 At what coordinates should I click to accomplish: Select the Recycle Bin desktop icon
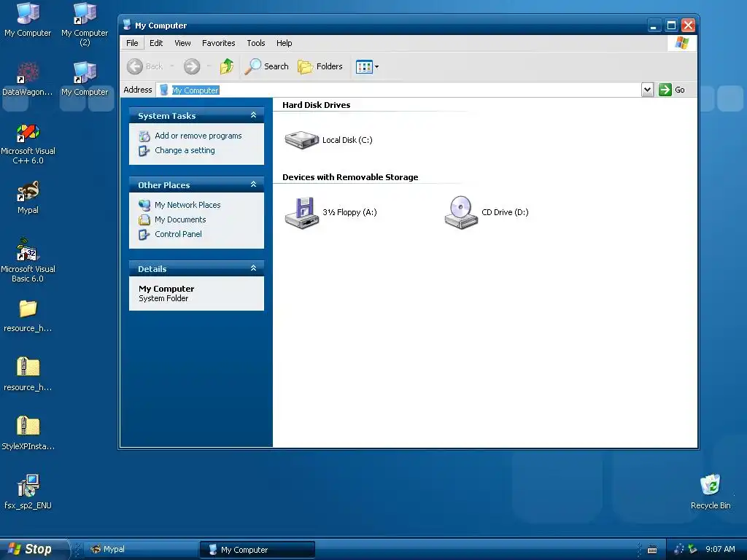click(x=711, y=492)
